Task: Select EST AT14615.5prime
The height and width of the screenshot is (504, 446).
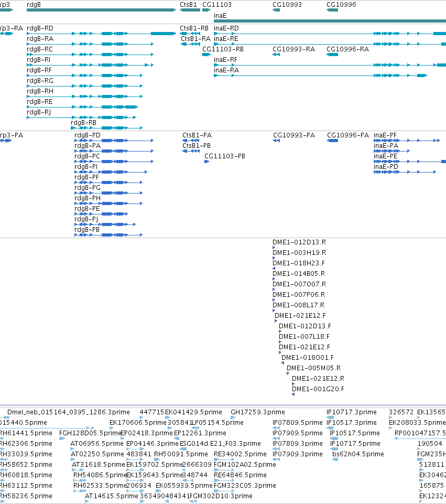Action: pos(86,501)
